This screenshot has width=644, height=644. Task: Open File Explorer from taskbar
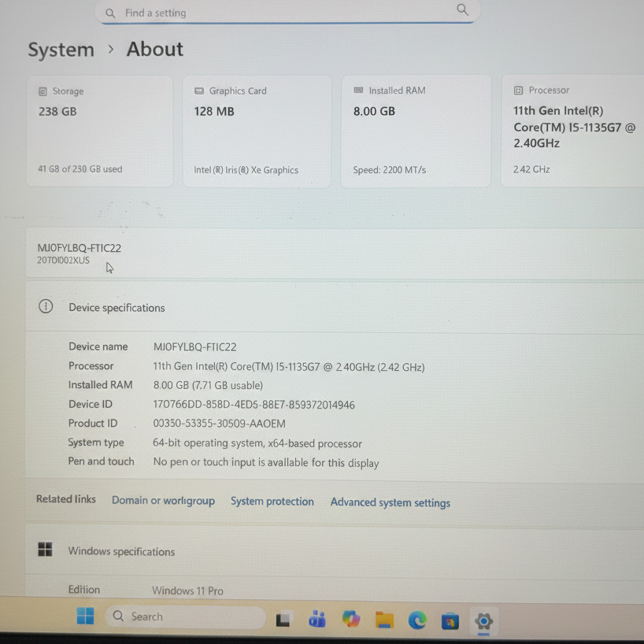[x=384, y=620]
